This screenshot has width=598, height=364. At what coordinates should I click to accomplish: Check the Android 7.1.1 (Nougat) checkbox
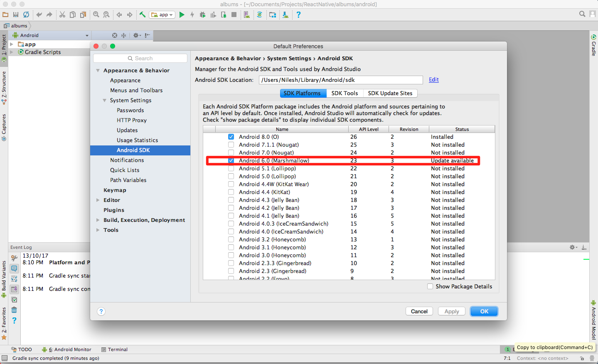coord(231,145)
